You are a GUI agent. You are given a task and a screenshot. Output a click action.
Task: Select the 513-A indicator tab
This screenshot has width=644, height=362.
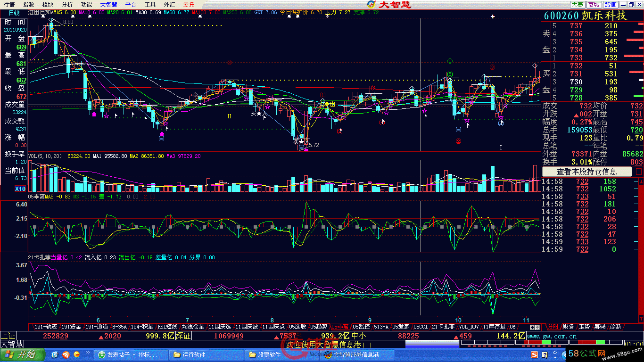pos(381,326)
